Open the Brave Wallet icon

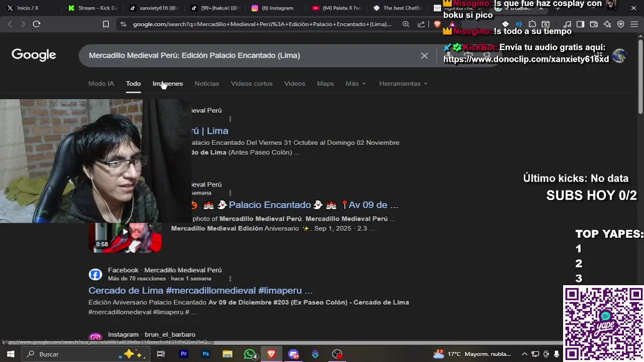[594, 24]
